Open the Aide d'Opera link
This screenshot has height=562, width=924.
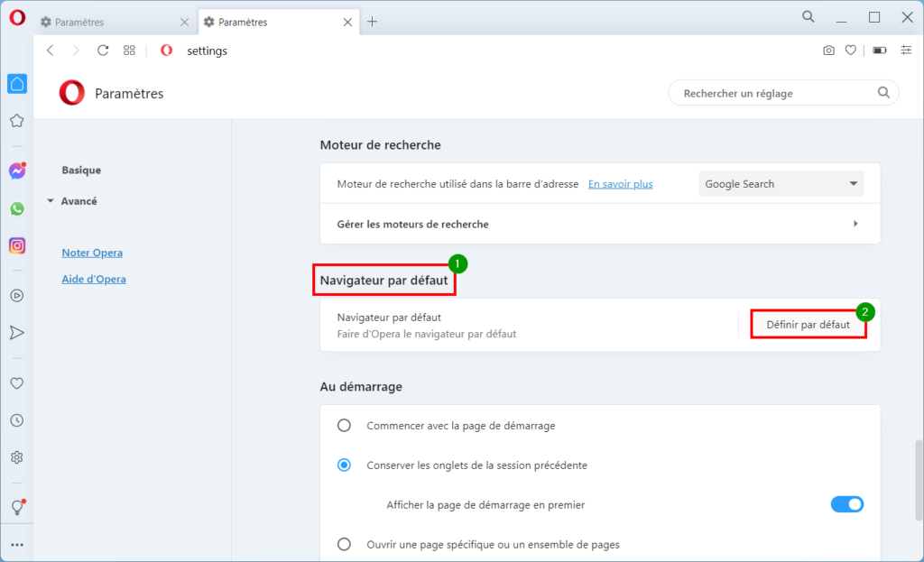point(94,280)
